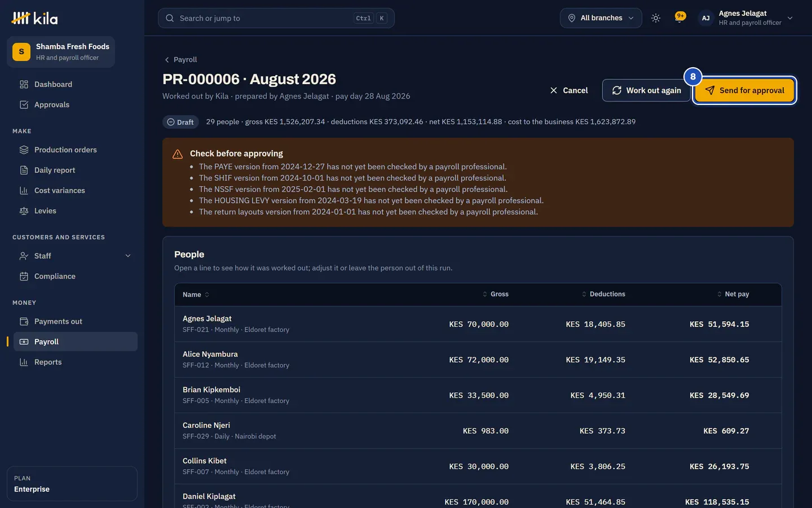812x508 pixels.
Task: Open the notifications bell
Action: (680, 18)
